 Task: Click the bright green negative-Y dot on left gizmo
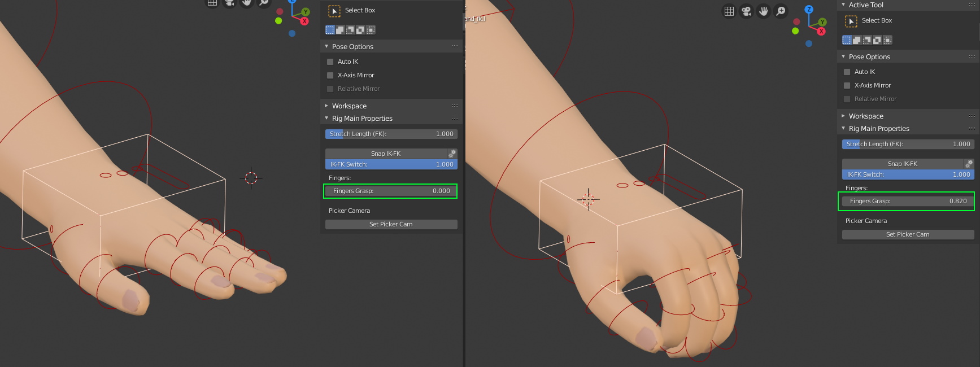coord(278,21)
